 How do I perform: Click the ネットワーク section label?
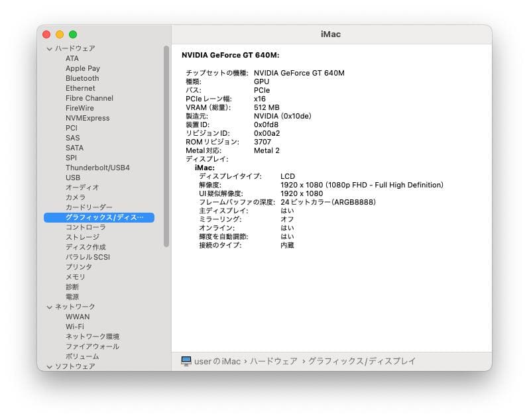[x=75, y=307]
